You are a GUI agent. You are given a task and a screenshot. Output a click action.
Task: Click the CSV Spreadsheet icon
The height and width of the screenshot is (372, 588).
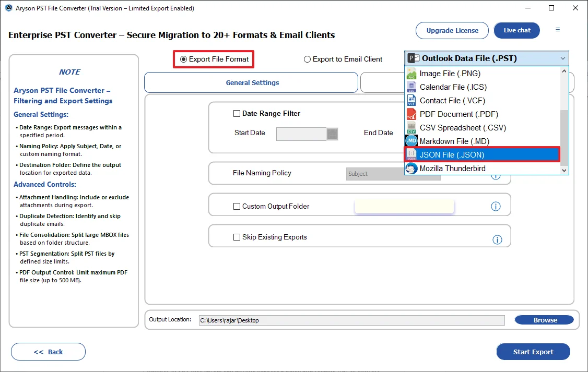click(x=411, y=128)
